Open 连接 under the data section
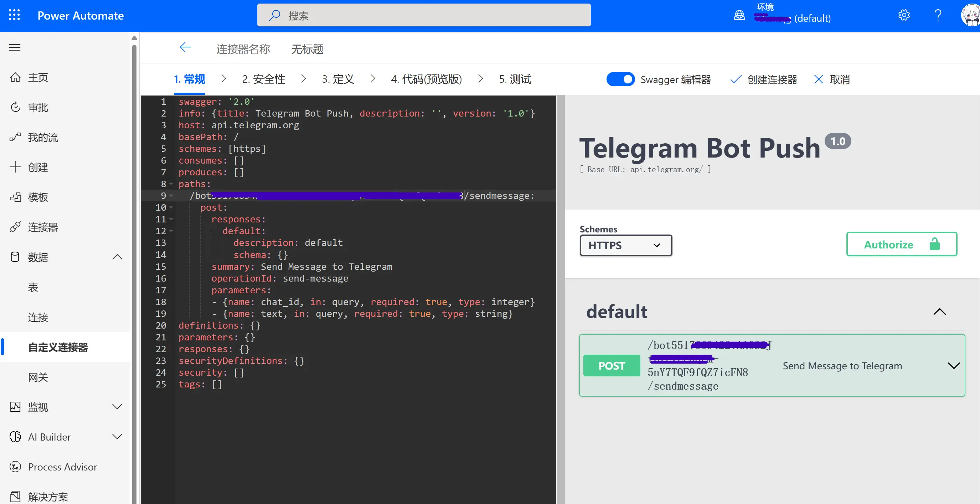This screenshot has width=980, height=504. click(x=38, y=317)
